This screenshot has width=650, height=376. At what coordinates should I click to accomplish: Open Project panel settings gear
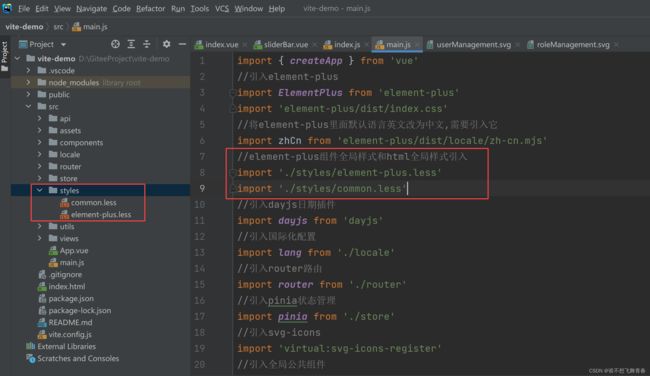(x=166, y=44)
